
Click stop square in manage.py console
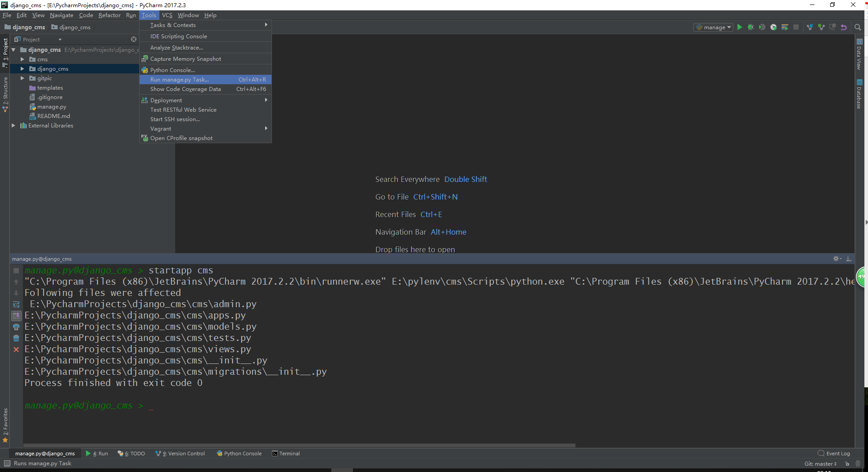(16, 271)
